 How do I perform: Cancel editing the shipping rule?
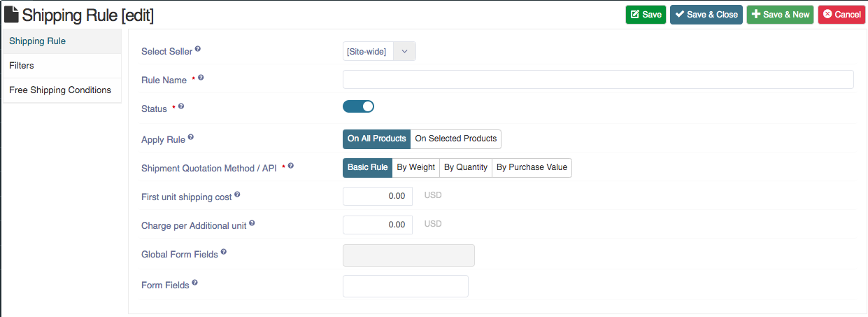pyautogui.click(x=841, y=15)
